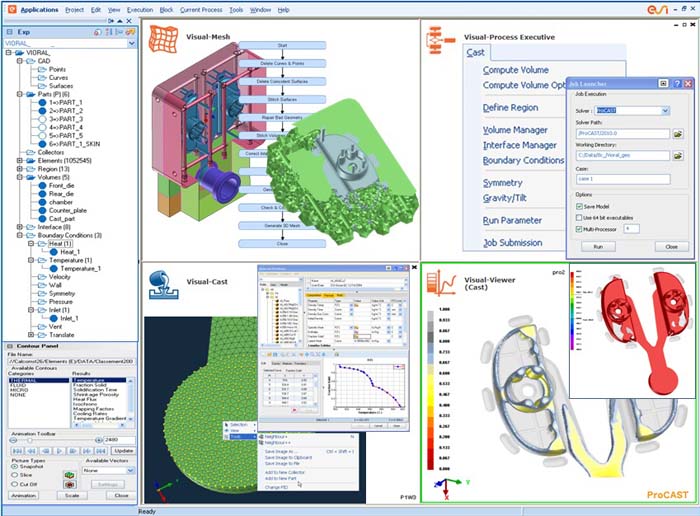Click the application logo icon in title bar
The image size is (700, 516).
pos(12,9)
